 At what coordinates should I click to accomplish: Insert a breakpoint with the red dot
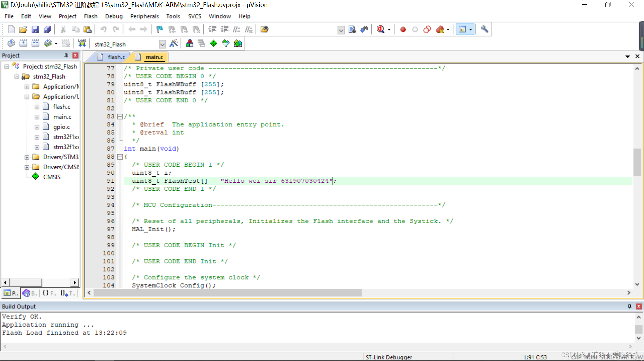(x=403, y=29)
